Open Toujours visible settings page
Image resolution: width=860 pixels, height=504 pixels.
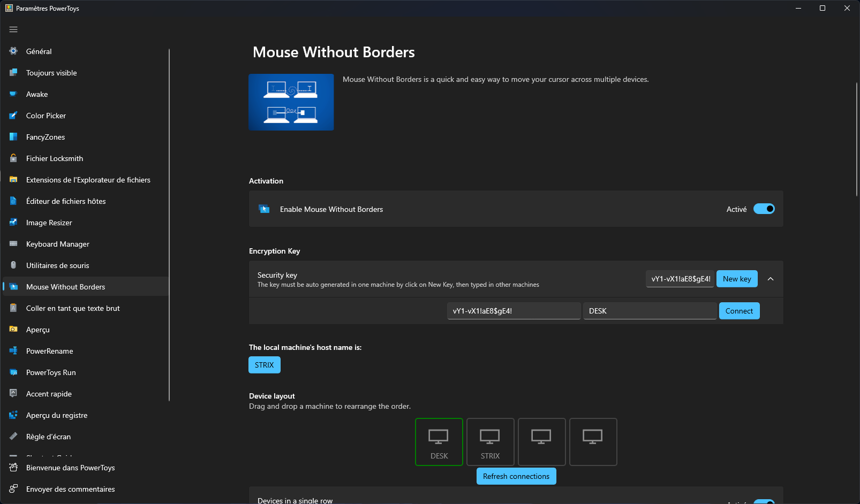click(x=86, y=73)
